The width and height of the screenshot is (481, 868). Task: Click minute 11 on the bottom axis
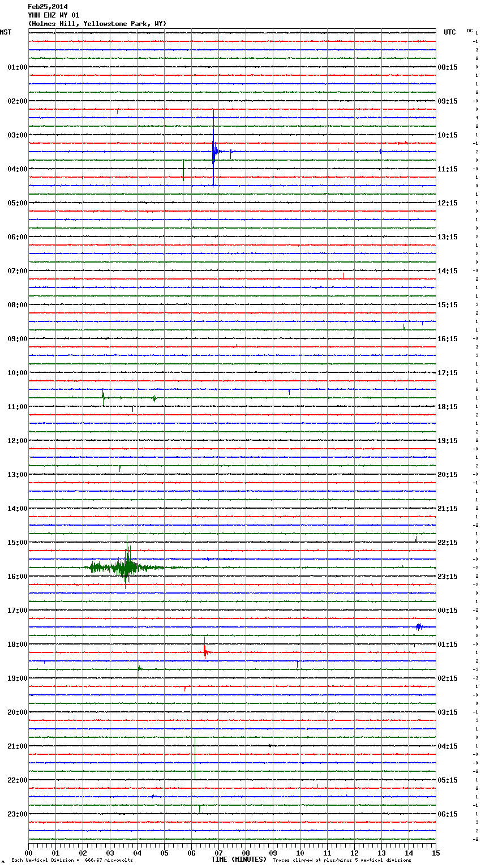point(327,853)
